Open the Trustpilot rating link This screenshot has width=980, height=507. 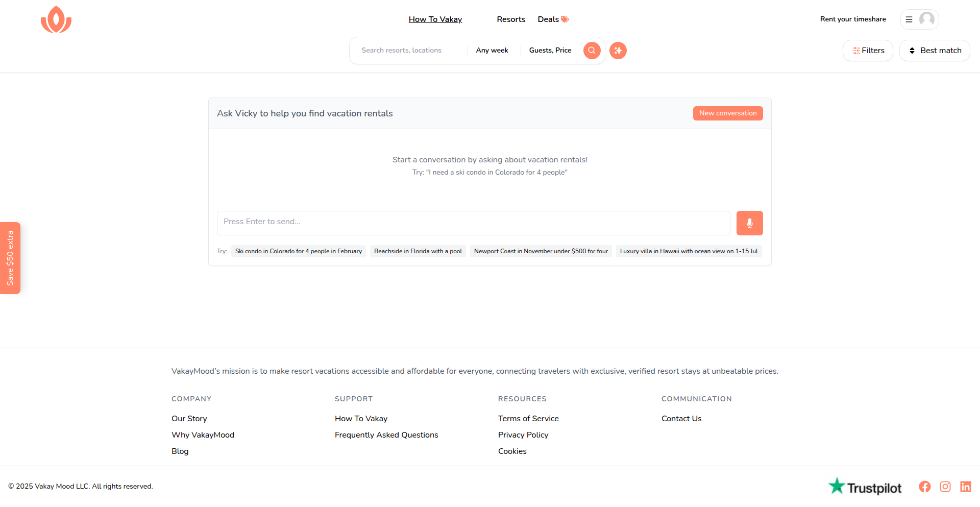pos(865,487)
